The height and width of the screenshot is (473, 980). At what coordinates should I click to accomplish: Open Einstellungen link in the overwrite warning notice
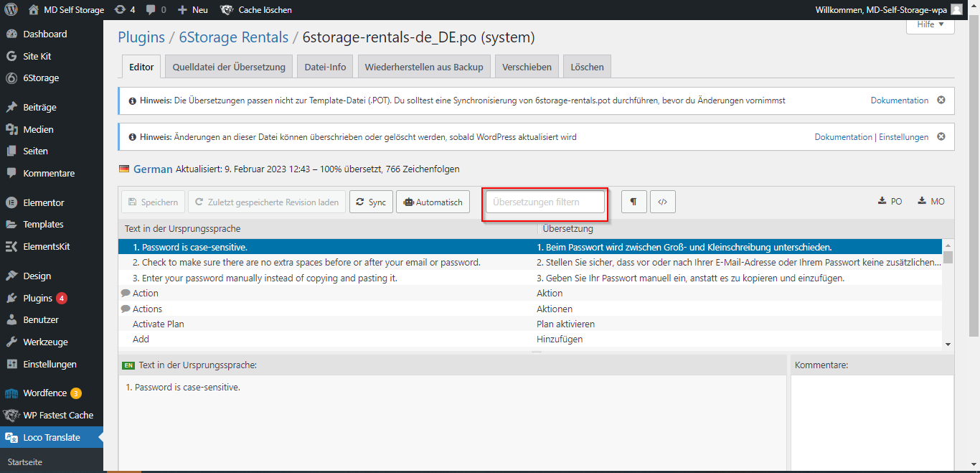904,137
